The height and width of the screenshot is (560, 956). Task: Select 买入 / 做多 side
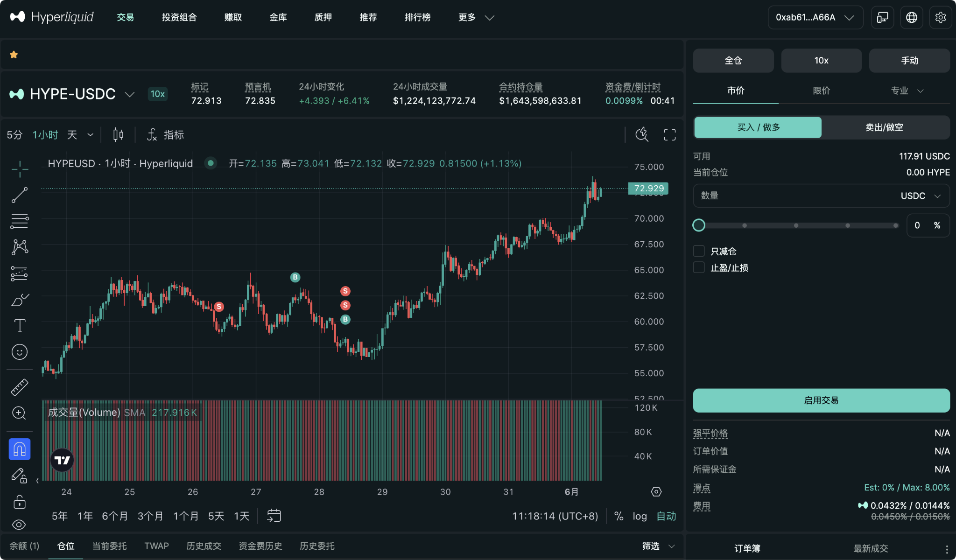pyautogui.click(x=758, y=127)
